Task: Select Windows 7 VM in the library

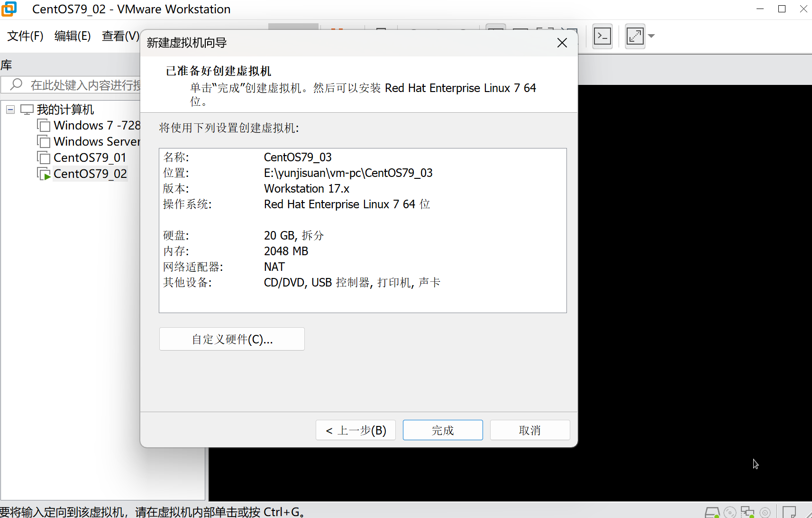Action: coord(97,125)
